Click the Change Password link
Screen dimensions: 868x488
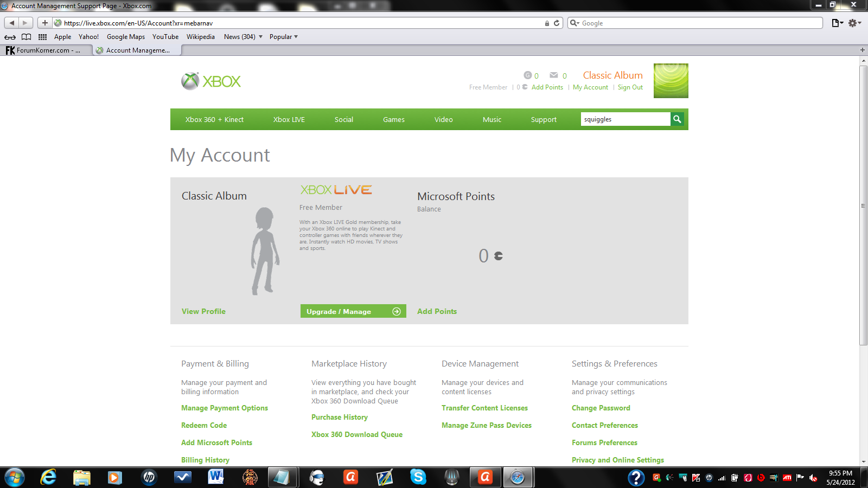(x=601, y=408)
